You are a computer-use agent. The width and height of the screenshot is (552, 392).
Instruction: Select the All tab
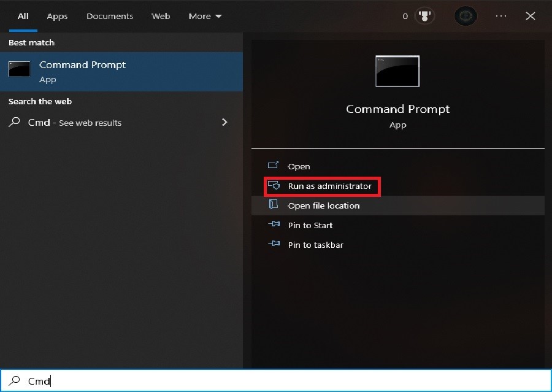tap(23, 16)
